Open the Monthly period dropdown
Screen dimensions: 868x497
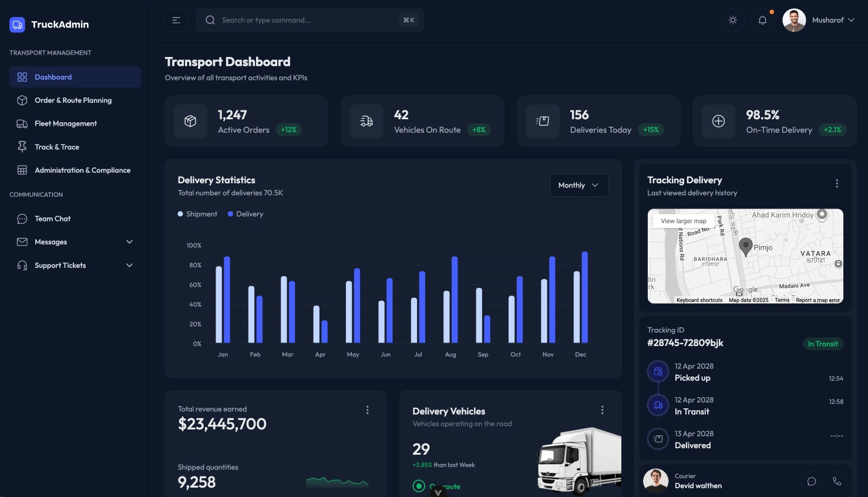(x=578, y=185)
